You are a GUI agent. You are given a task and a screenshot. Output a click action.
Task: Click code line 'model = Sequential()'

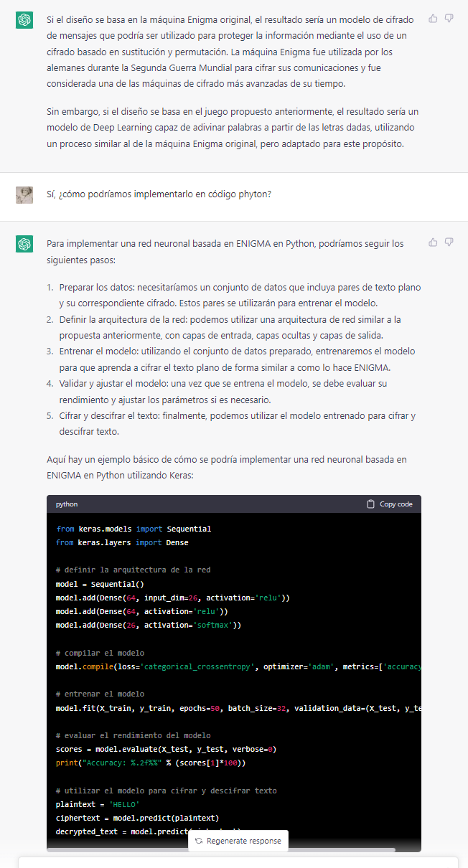[100, 584]
